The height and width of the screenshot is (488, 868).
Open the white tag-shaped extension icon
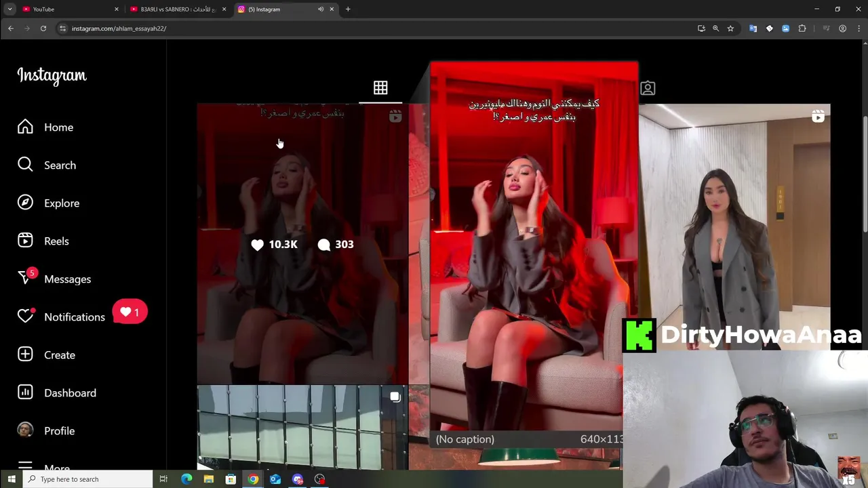click(x=769, y=28)
